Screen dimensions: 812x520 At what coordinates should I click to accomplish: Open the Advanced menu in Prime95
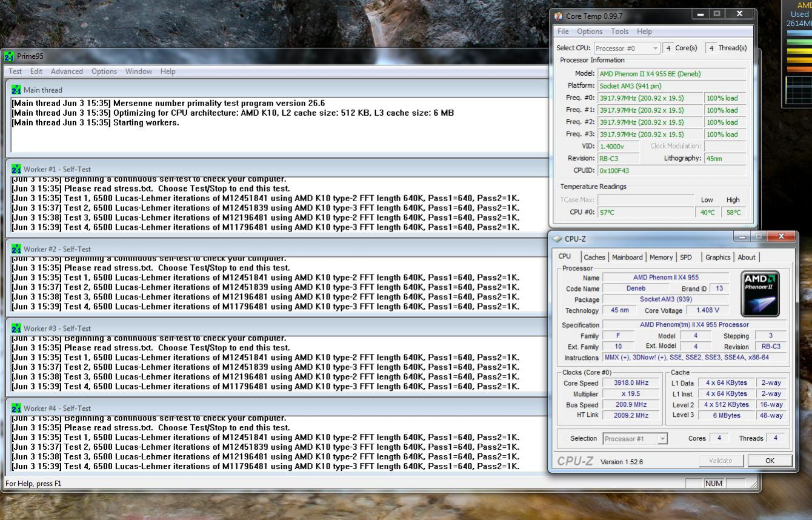pyautogui.click(x=67, y=72)
